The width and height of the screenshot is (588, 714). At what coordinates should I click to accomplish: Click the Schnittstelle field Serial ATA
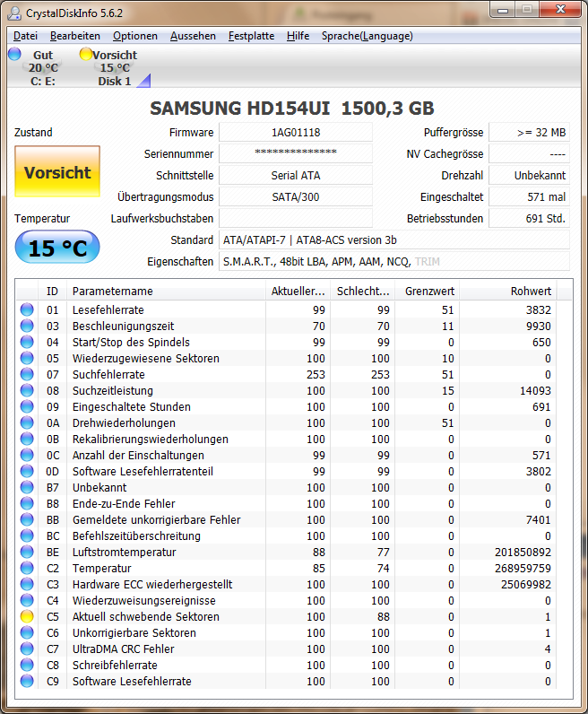[x=296, y=175]
